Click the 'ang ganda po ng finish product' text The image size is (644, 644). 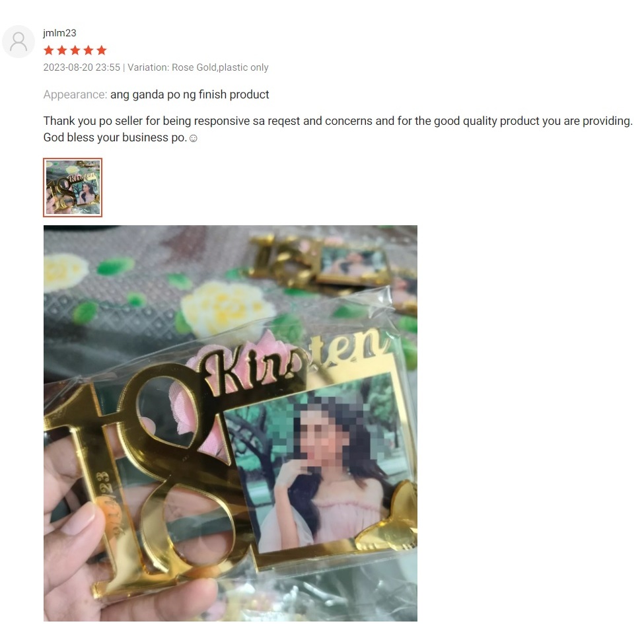coord(190,94)
